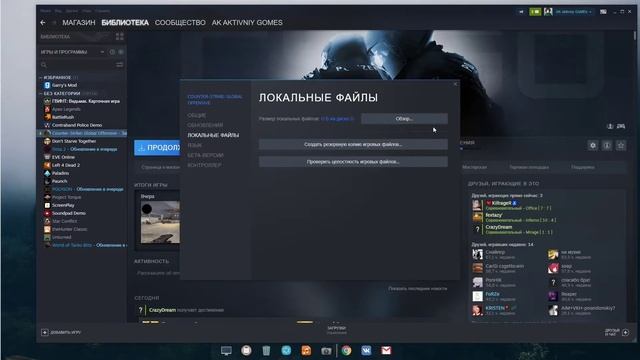Click the blue ПРОДОЛЖИТЬ download button
The width and height of the screenshot is (640, 360).
pyautogui.click(x=157, y=148)
